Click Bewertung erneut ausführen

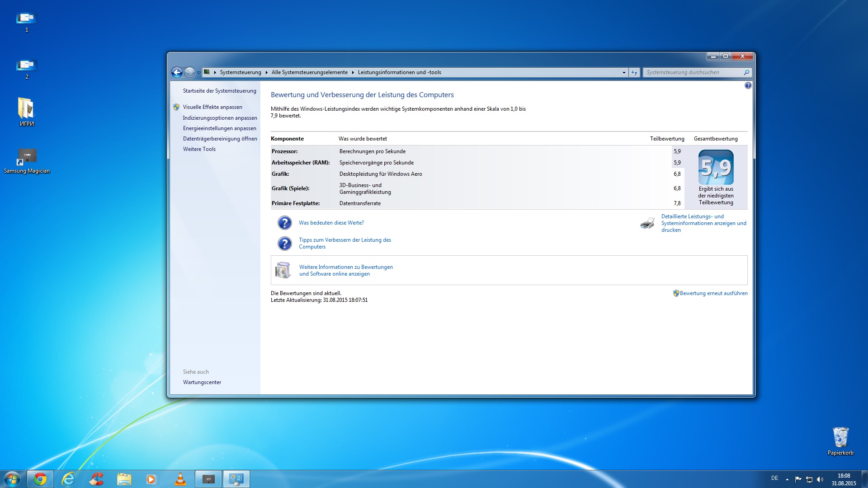[x=713, y=293]
